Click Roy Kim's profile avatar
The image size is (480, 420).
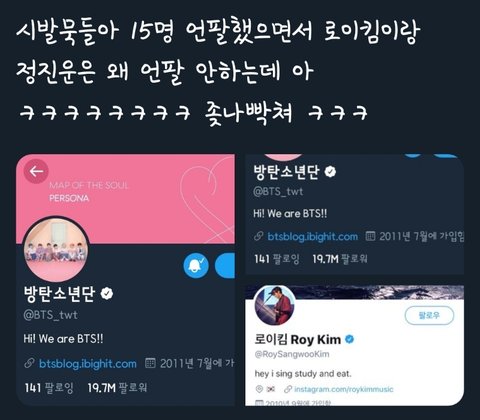coord(275,305)
